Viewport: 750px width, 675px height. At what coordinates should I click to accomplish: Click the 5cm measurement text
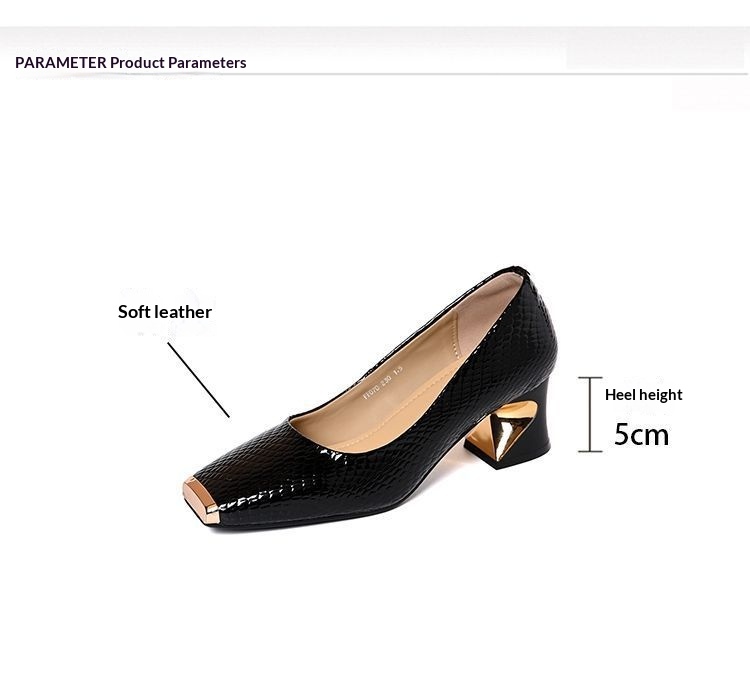pyautogui.click(x=641, y=435)
